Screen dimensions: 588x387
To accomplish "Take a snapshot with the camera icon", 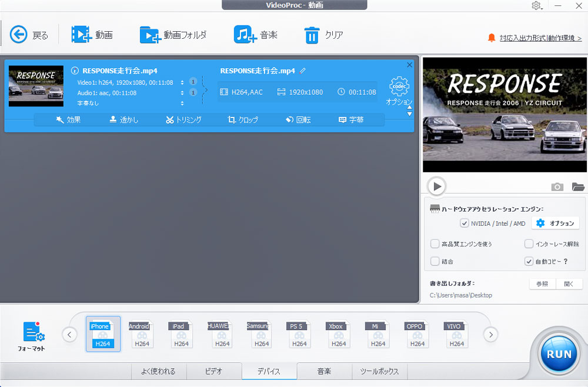I will coord(557,186).
